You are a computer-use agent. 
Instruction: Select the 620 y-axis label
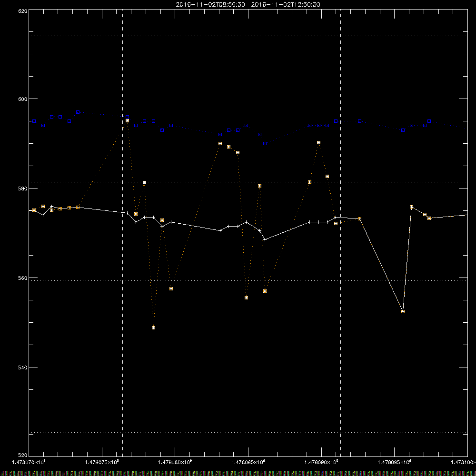pos(23,10)
